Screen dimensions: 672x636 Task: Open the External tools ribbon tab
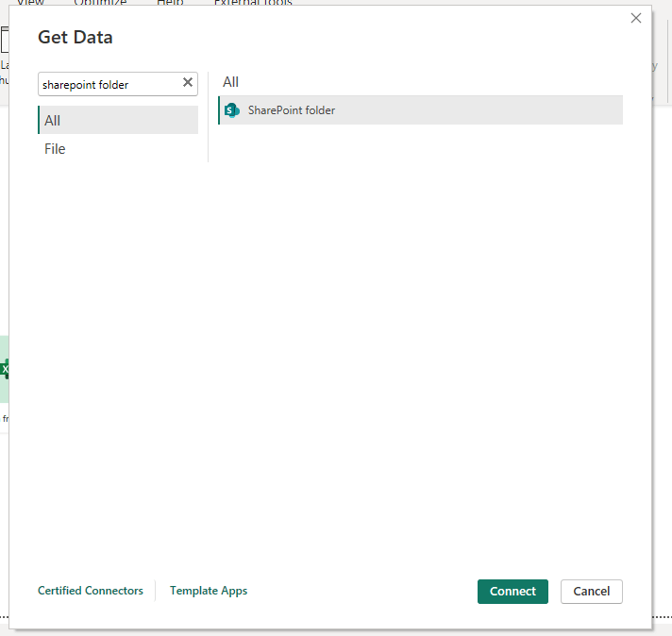point(253,3)
